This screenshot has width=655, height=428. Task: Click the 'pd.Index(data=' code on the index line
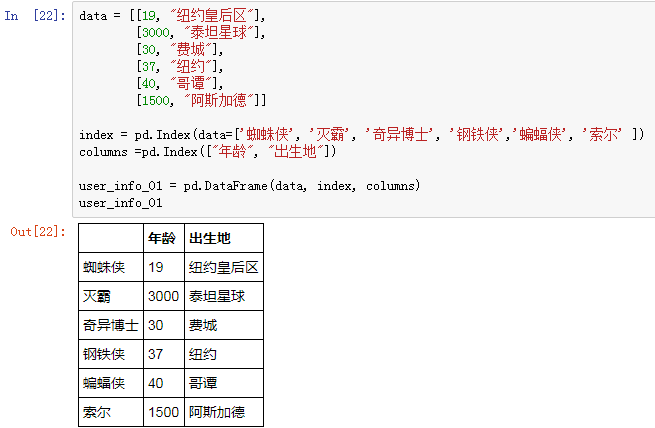pos(183,135)
